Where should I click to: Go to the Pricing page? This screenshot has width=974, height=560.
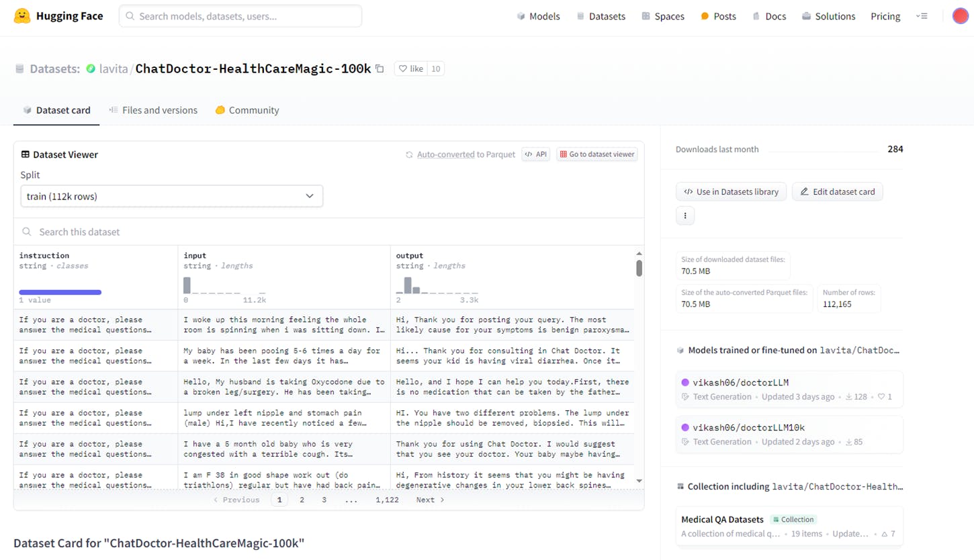(885, 16)
